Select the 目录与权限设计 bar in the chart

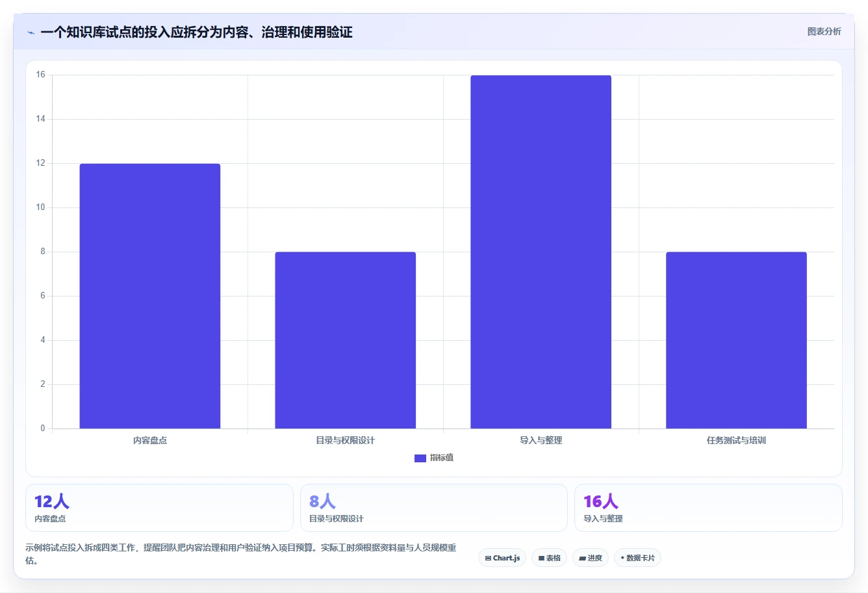[346, 340]
